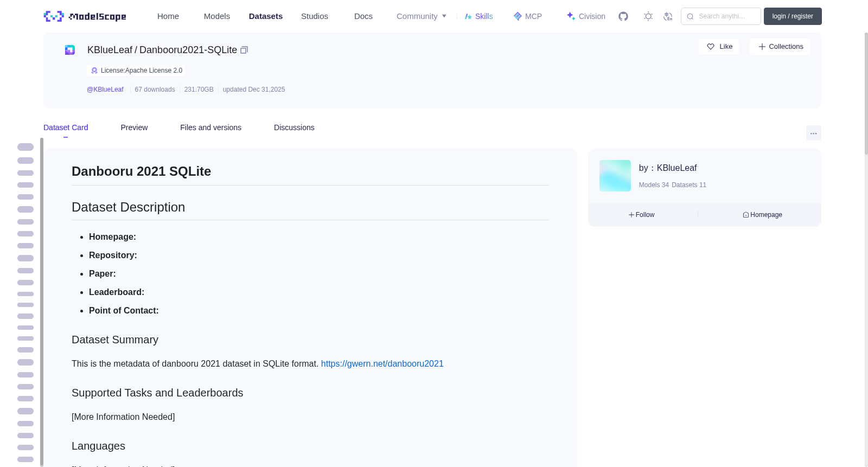This screenshot has width=868, height=467.
Task: Click the 'updated Dec 31,2025' text
Action: (254, 89)
